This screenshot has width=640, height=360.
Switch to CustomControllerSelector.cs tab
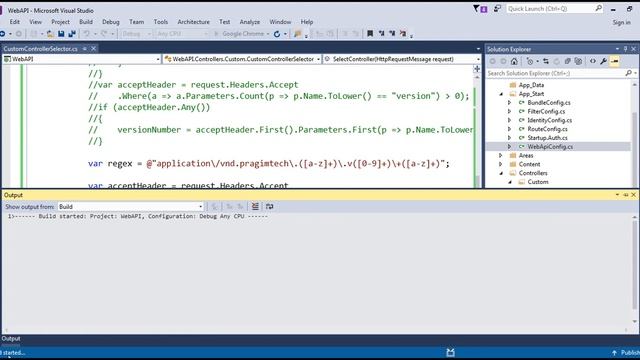click(x=40, y=49)
